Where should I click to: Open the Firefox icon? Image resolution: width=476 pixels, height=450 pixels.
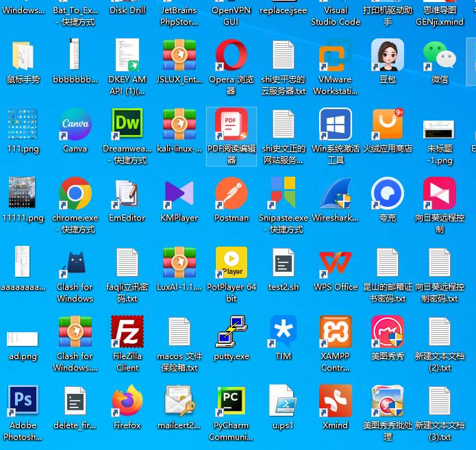(127, 401)
